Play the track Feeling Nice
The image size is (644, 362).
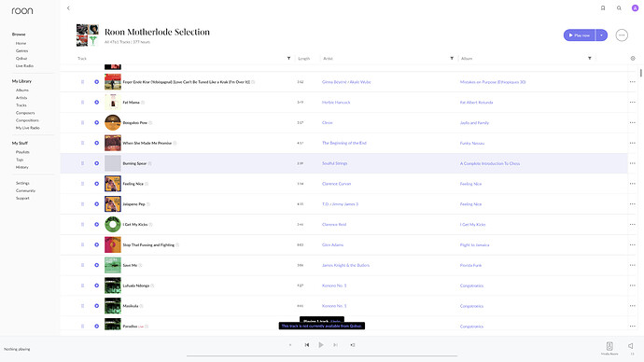(x=96, y=184)
